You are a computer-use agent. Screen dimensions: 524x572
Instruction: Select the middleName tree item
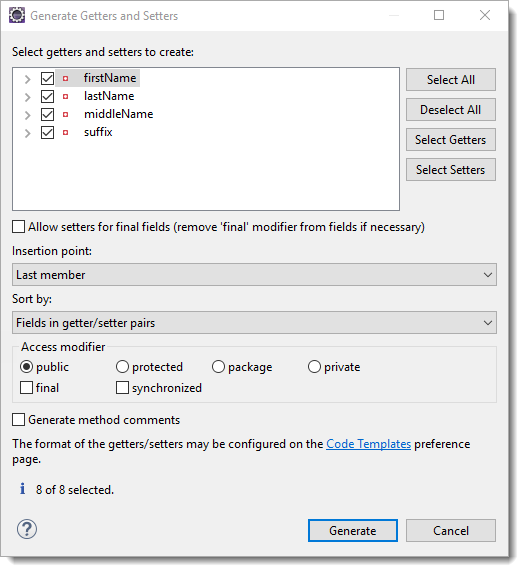118,114
